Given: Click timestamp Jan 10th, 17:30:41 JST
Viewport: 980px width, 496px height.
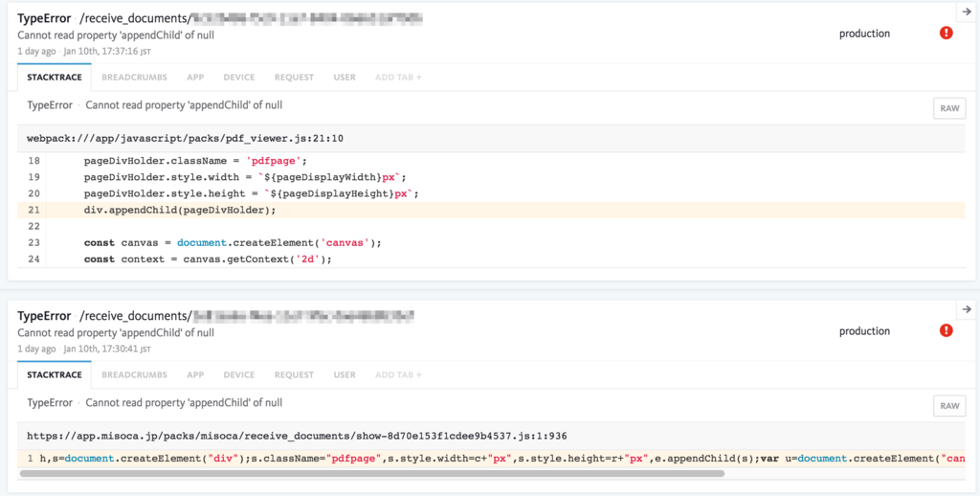Looking at the screenshot, I should pyautogui.click(x=107, y=349).
